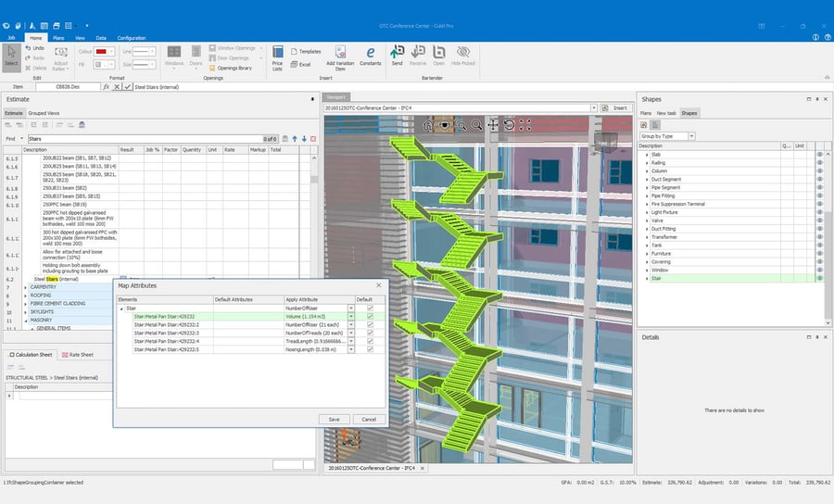Open the IFC4 model selection dropdown
Viewport: 834px width, 504px height.
(594, 107)
